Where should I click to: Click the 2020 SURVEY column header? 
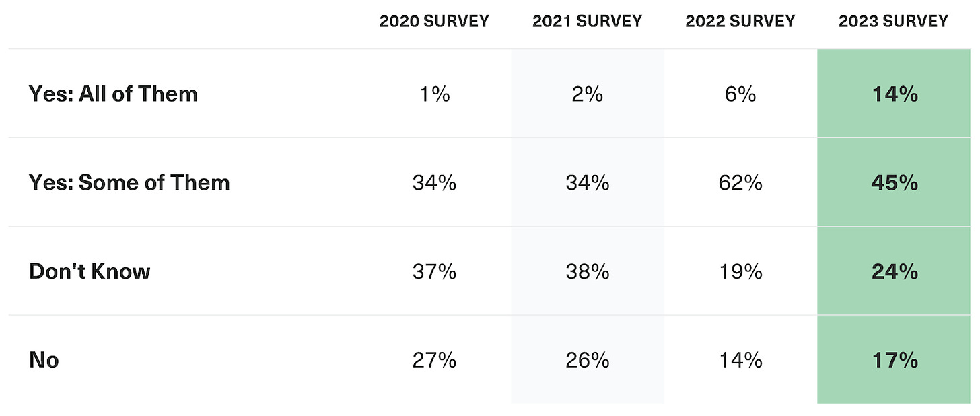coord(434,21)
